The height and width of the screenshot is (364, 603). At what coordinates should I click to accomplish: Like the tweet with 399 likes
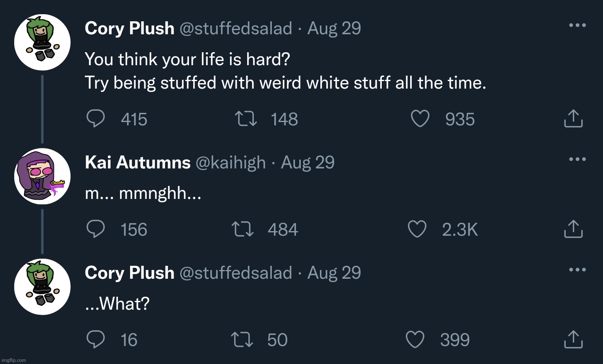tap(415, 339)
